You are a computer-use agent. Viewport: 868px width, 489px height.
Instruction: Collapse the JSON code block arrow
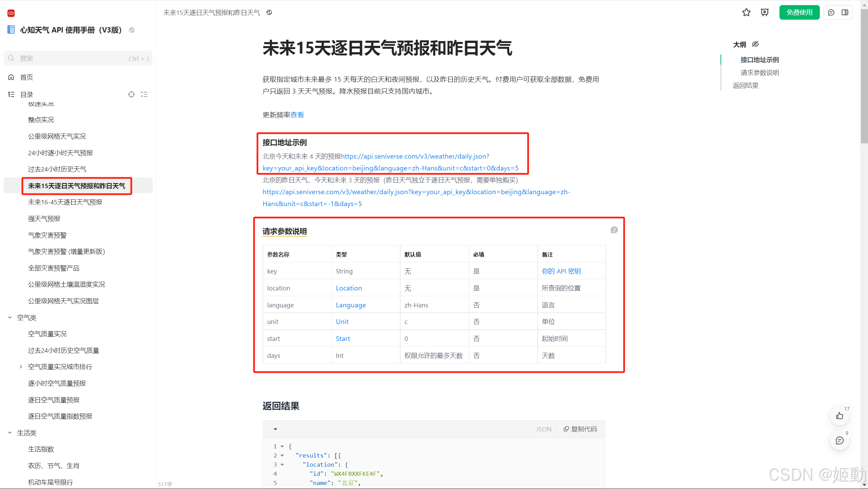point(275,429)
